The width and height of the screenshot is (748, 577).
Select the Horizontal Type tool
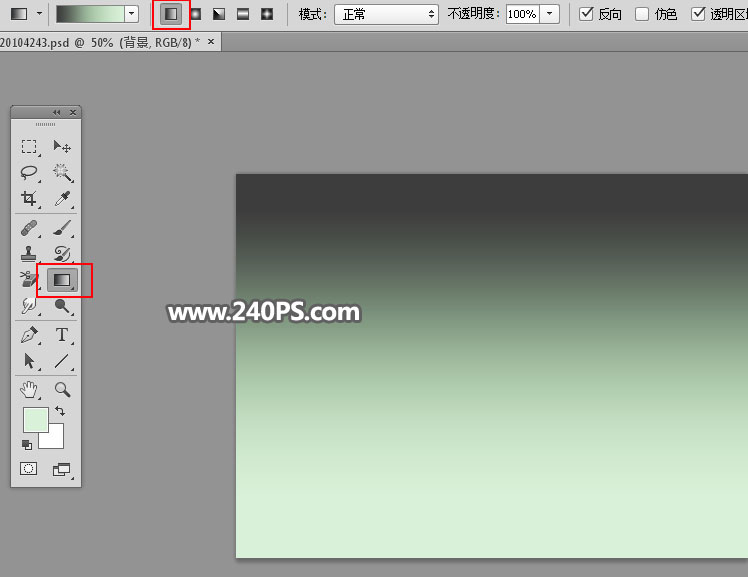[x=62, y=335]
